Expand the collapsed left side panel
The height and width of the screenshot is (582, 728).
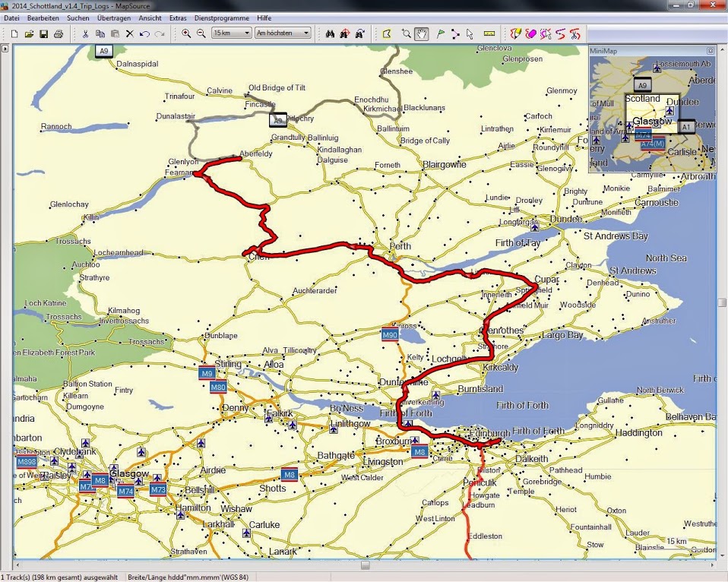coord(5,49)
